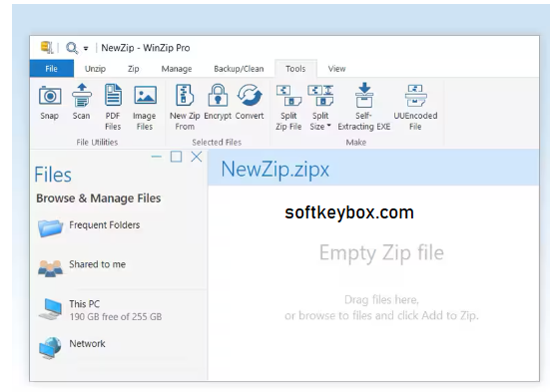Image resolution: width=550 pixels, height=392 pixels.
Task: Open the quick access toolbar dropdown arrow
Action: click(86, 49)
